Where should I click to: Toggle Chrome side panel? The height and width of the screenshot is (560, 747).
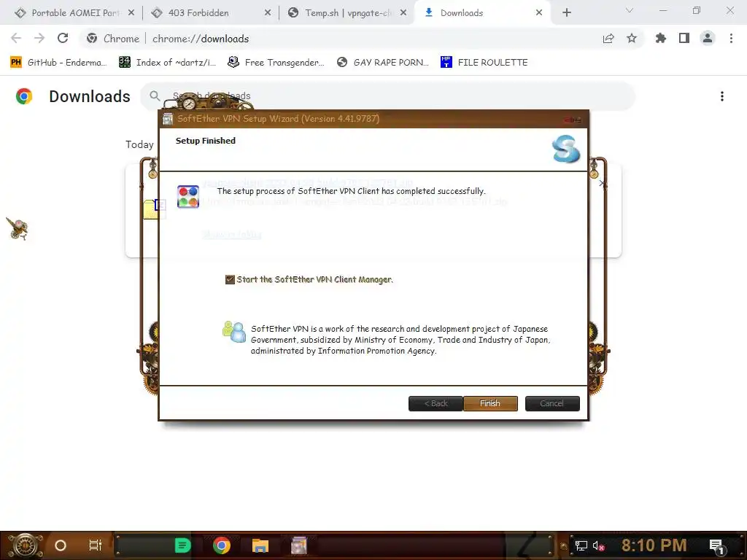pyautogui.click(x=684, y=39)
